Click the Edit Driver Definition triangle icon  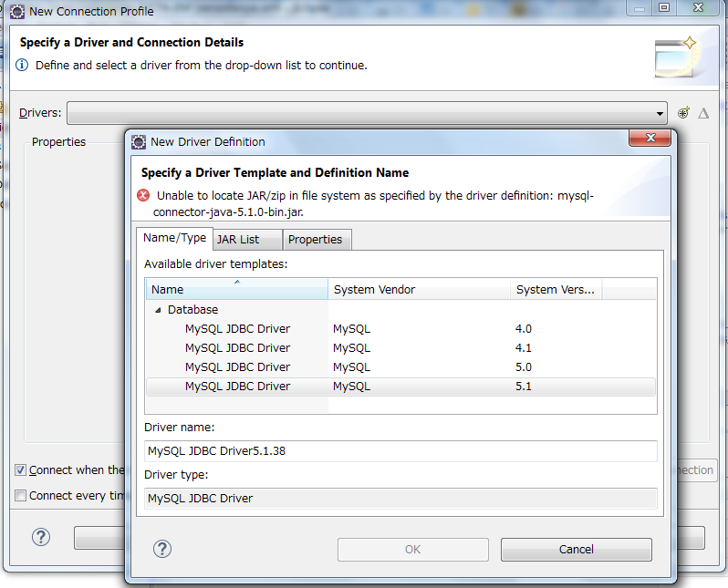point(703,113)
